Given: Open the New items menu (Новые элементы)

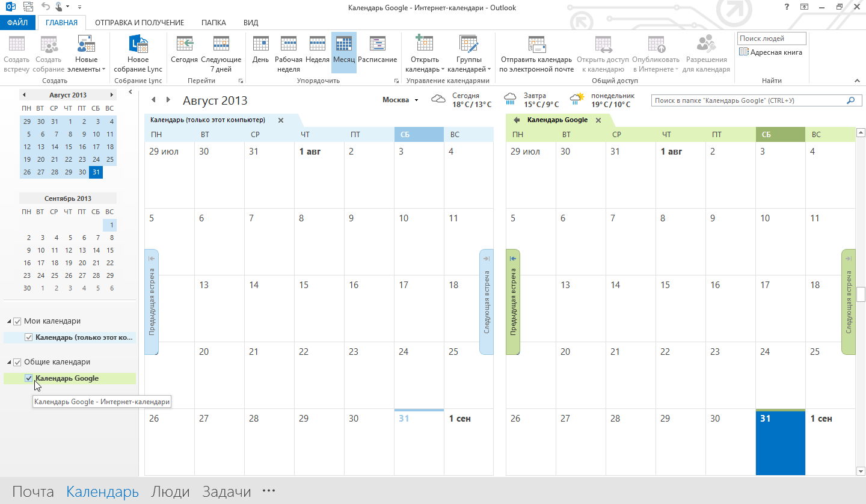Looking at the screenshot, I should tap(87, 54).
